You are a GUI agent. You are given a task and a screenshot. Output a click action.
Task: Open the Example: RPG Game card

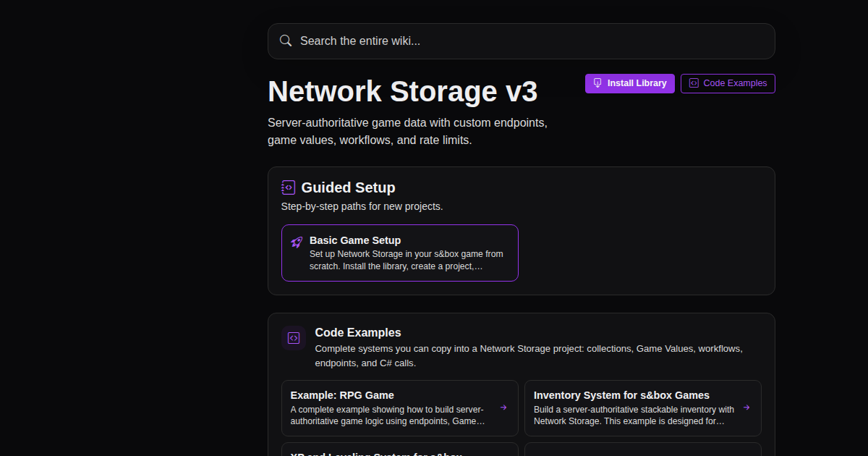[400, 408]
